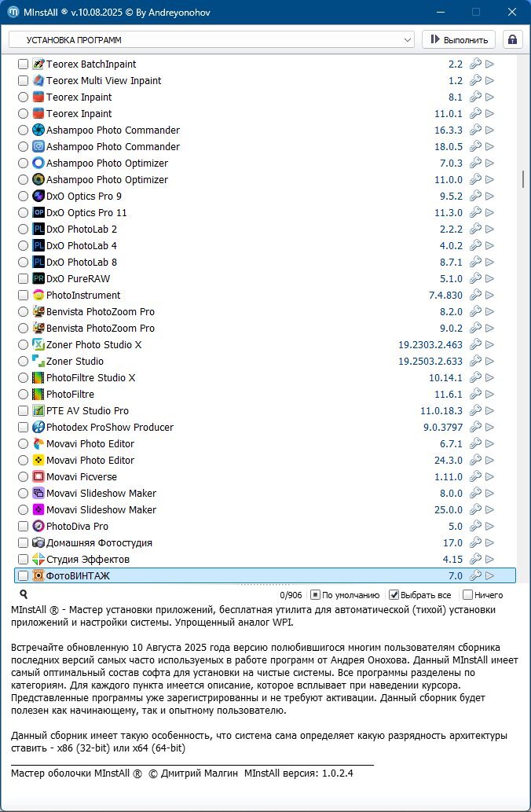531x812 pixels.
Task: Click the key icon for Teorex BatchInpaint
Action: (x=475, y=64)
